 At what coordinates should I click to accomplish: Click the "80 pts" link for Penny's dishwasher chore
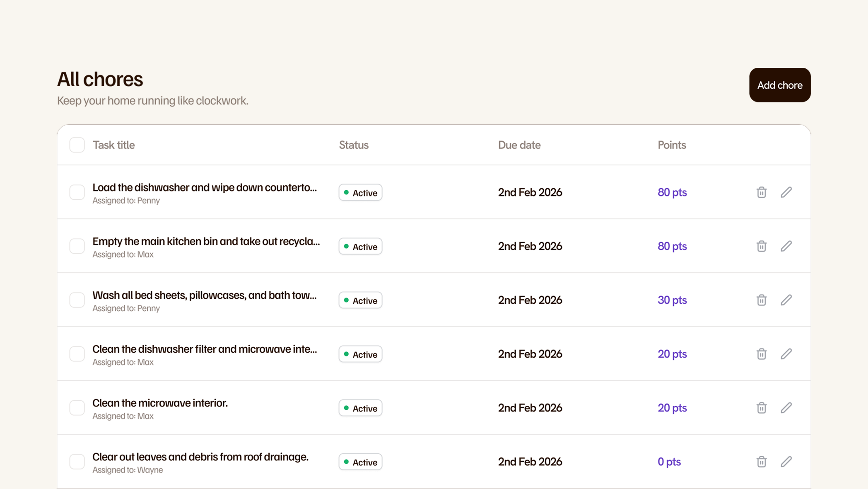click(x=672, y=192)
